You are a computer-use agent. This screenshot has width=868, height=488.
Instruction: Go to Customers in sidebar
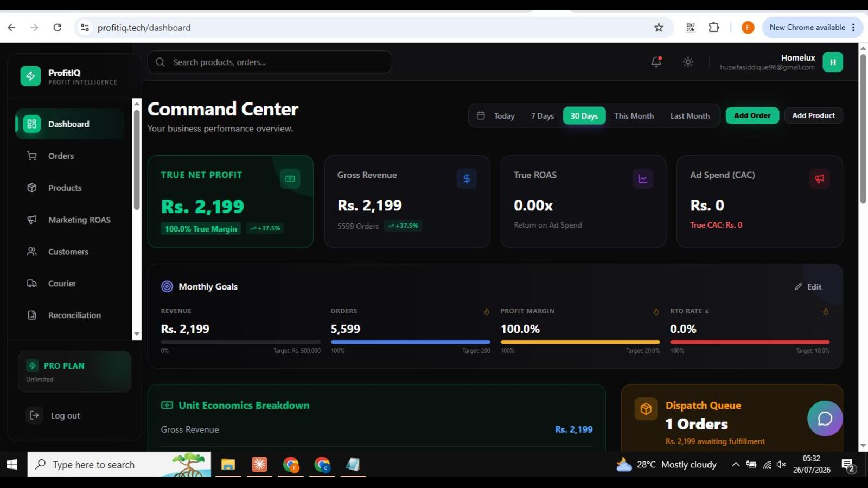click(70, 252)
